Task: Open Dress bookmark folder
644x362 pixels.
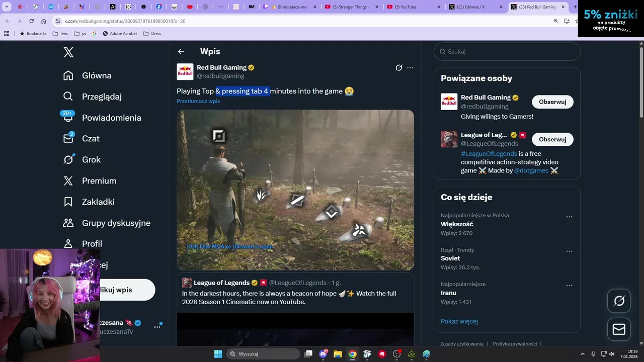Action: pyautogui.click(x=152, y=34)
